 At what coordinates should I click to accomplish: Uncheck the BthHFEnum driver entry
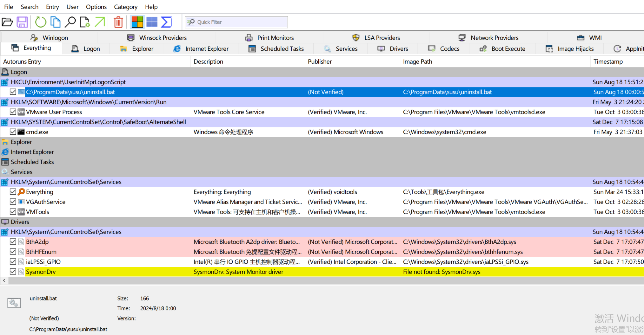tap(13, 252)
